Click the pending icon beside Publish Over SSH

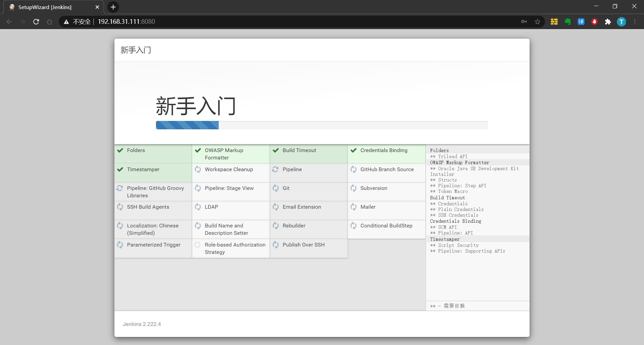(276, 245)
